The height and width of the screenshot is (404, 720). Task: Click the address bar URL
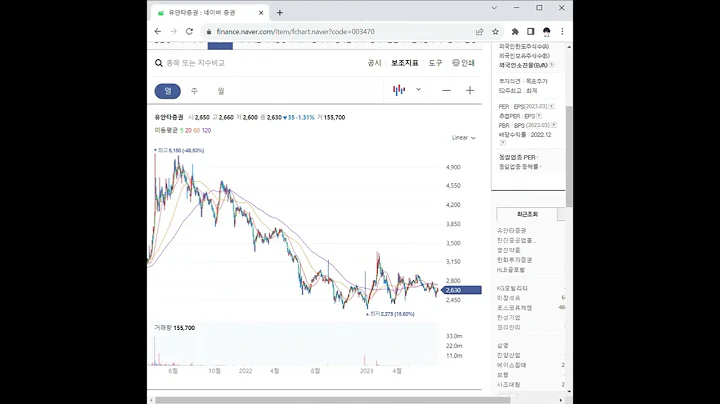click(295, 32)
